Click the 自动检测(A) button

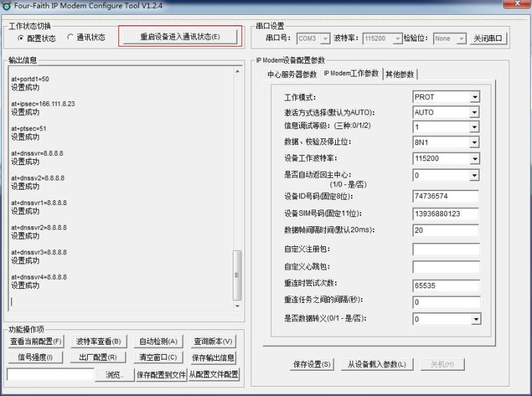(158, 341)
